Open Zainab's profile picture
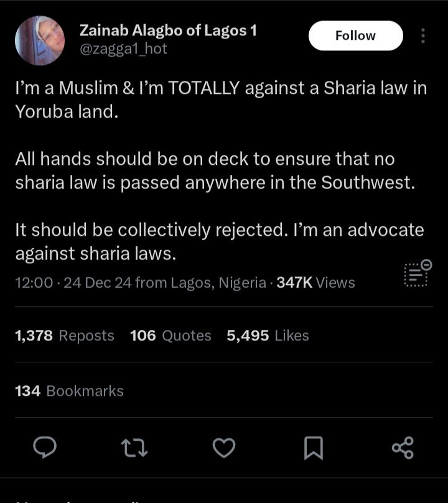 point(40,40)
